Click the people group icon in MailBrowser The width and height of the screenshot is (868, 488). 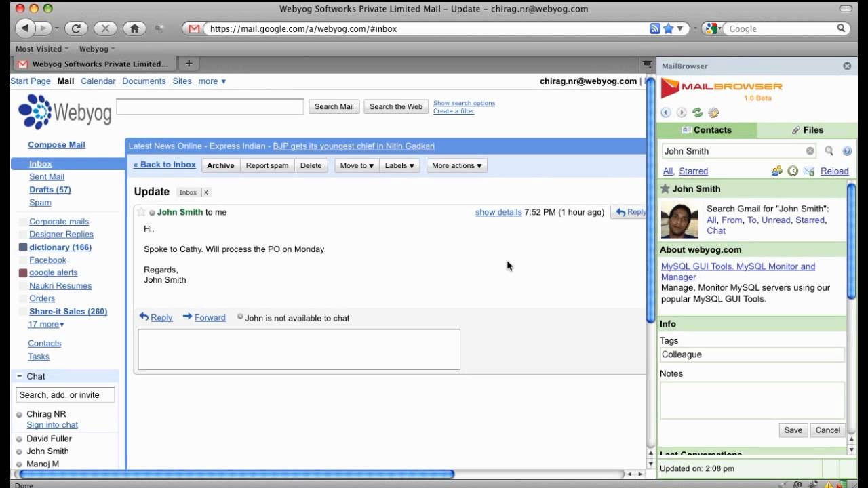(777, 171)
